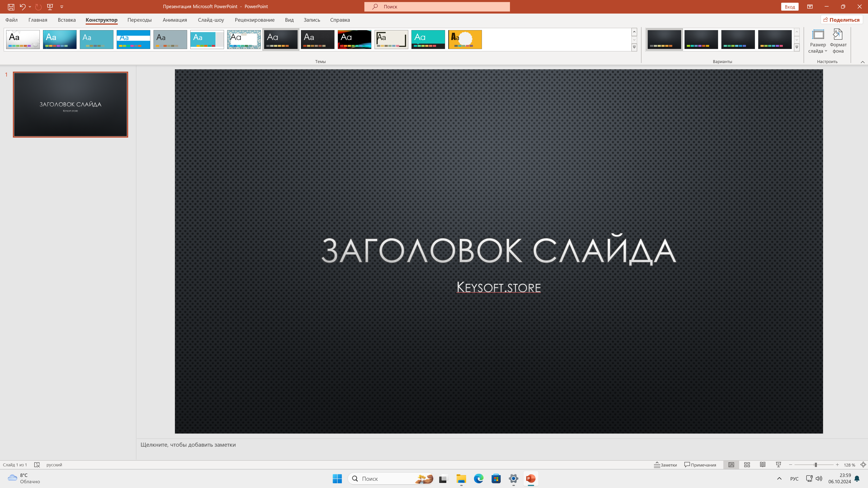
Task: Switch to Reading view
Action: [x=762, y=465]
